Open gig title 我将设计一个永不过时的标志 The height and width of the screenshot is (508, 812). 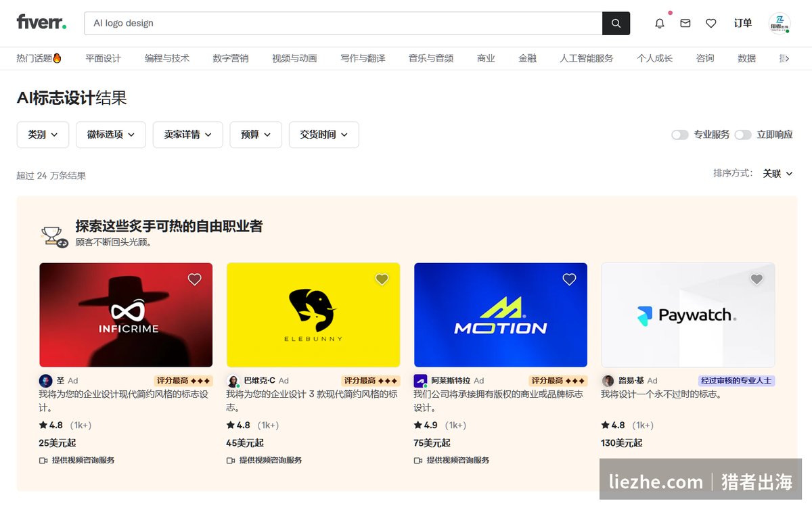tap(662, 394)
